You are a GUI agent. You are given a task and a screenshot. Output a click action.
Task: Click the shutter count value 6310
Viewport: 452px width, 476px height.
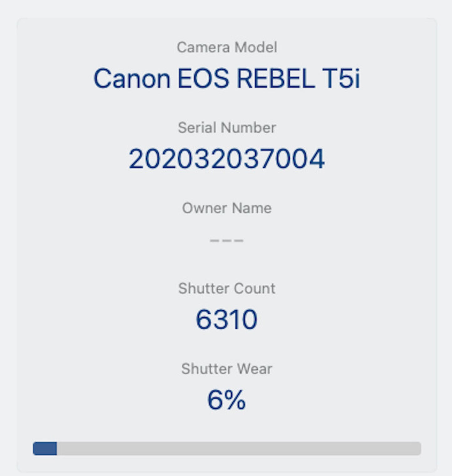coord(227,319)
